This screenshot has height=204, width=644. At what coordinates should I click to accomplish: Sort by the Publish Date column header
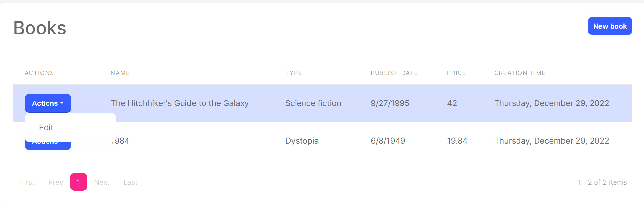[394, 73]
